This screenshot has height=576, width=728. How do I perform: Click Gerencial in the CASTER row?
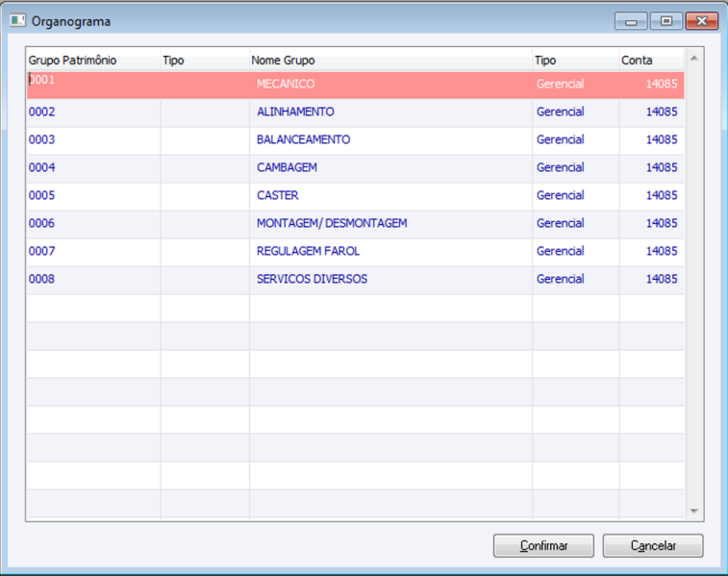[560, 195]
